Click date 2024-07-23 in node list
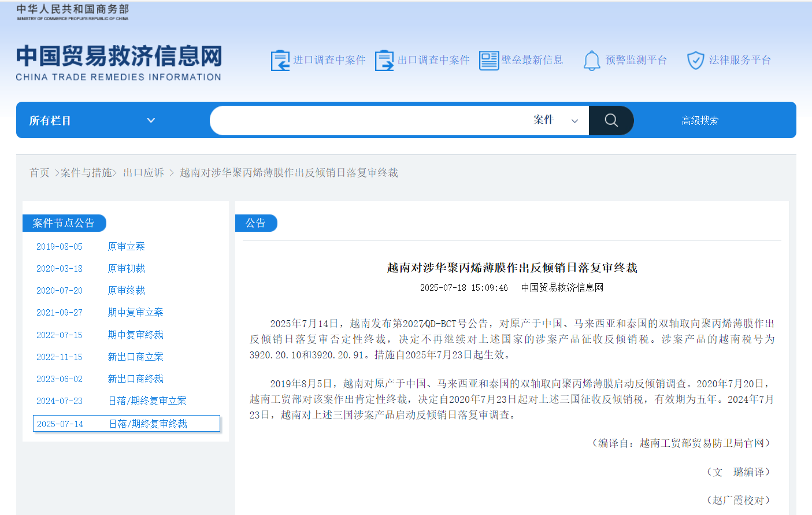The width and height of the screenshot is (812, 515). coord(60,401)
